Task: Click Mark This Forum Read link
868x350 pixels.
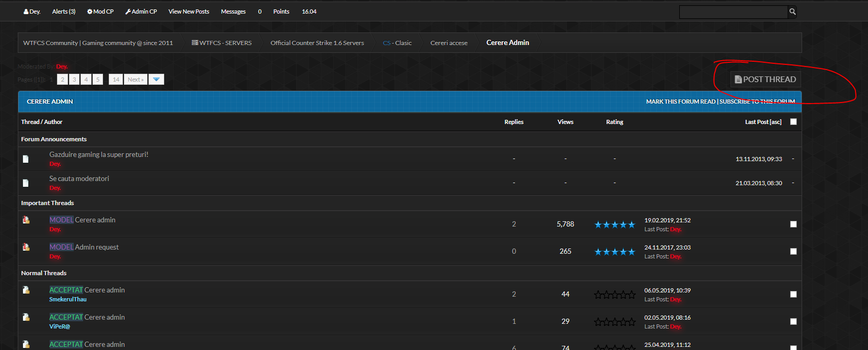Action: tap(680, 101)
